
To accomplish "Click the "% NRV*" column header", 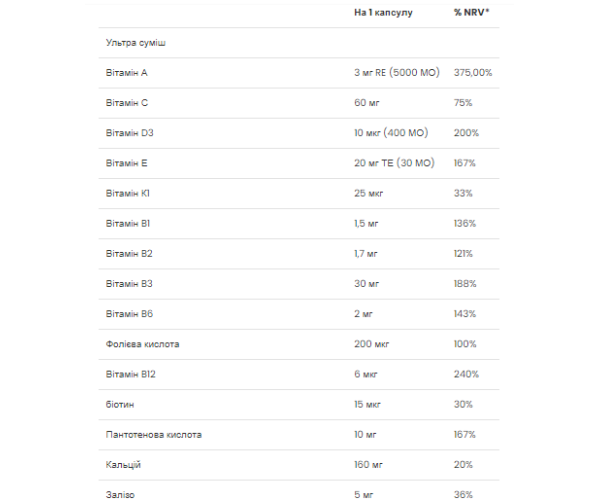I will 471,13.
